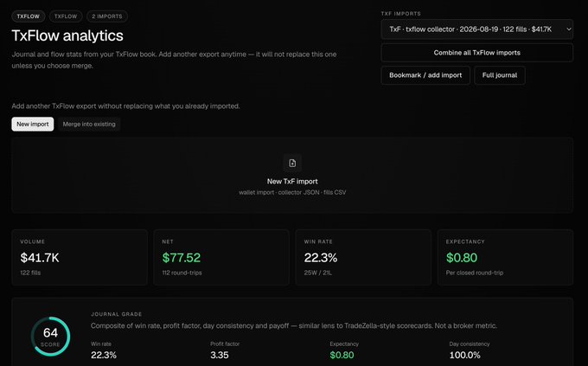Click the New TxF import drop zone label
This screenshot has height=366, width=588.
point(292,182)
